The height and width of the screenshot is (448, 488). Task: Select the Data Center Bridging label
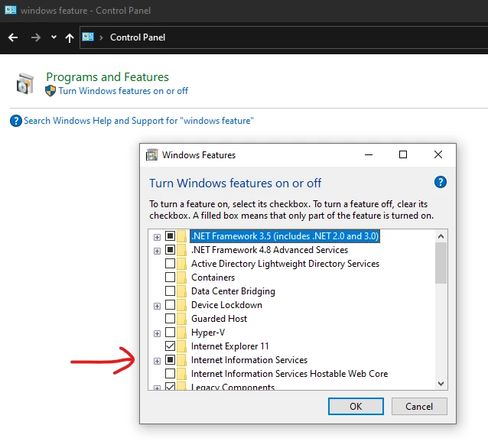coord(233,291)
